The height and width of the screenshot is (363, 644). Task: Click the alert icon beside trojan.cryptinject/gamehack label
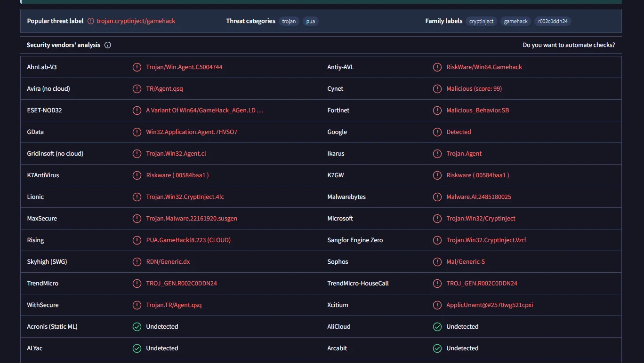[x=91, y=21]
